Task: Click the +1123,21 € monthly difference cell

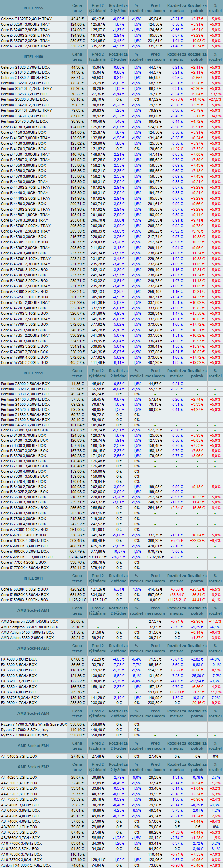Action: [176, 600]
